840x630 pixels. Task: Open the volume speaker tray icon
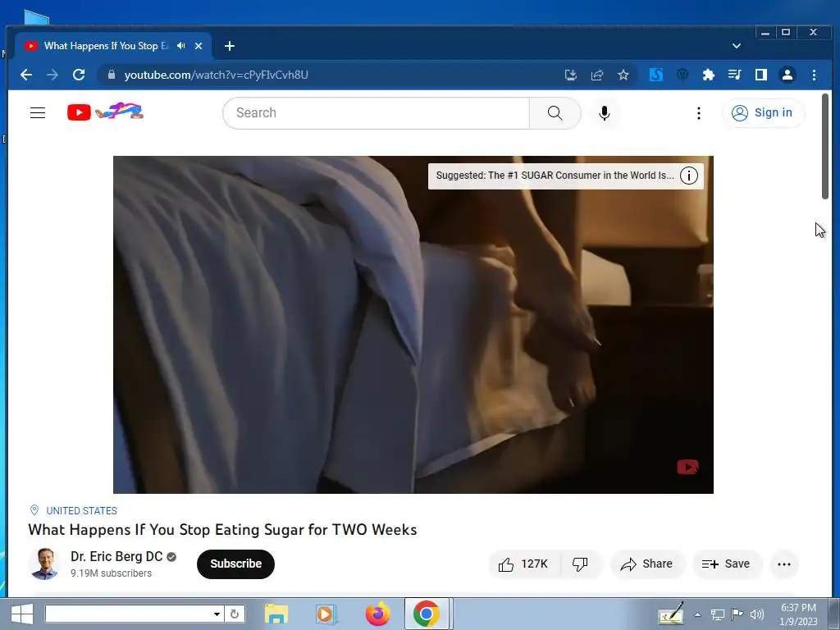757,614
